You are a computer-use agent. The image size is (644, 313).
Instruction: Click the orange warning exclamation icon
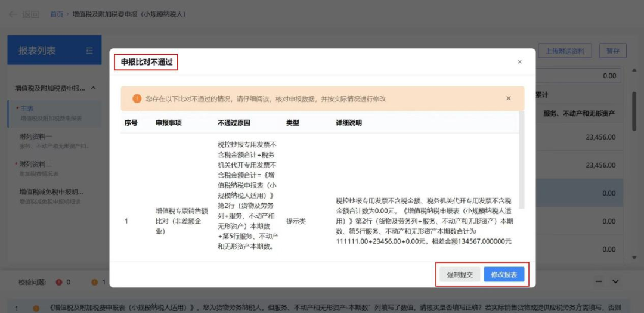137,98
